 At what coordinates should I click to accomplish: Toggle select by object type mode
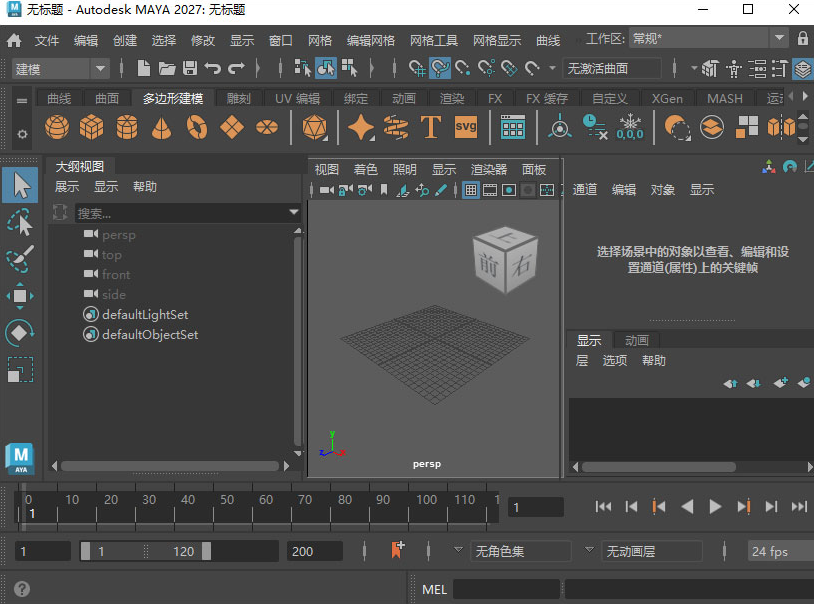[326, 68]
